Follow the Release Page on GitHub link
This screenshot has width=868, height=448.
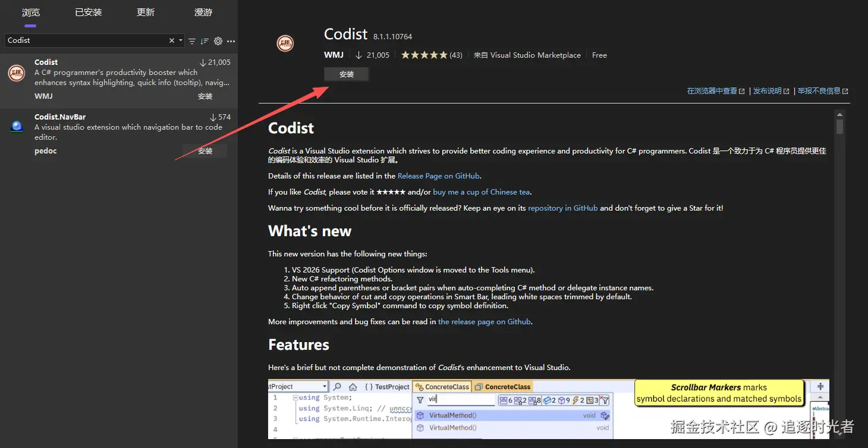coord(439,176)
